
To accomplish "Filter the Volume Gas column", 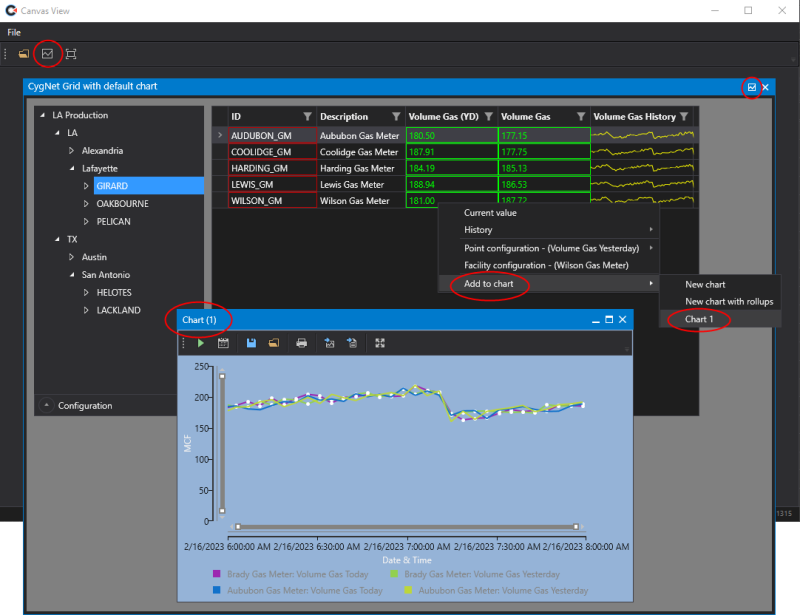I will pyautogui.click(x=581, y=116).
